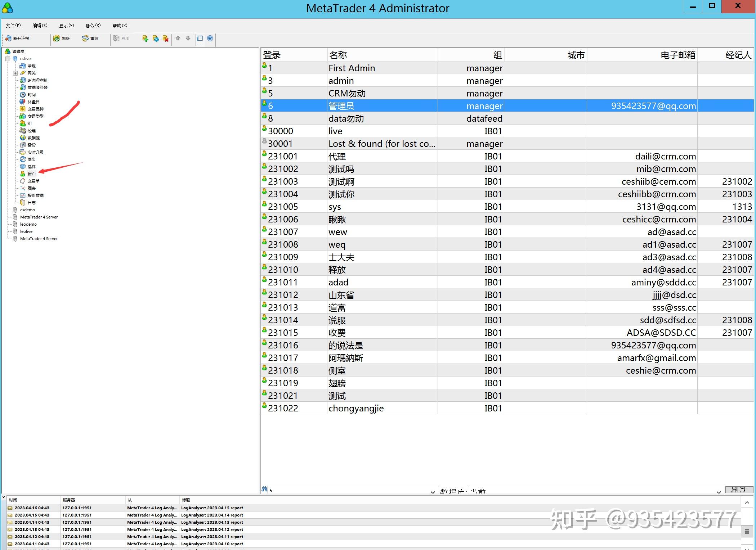This screenshot has width=756, height=550.
Task: Click the Disconnect (断开连接) toolbar icon
Action: 9,39
